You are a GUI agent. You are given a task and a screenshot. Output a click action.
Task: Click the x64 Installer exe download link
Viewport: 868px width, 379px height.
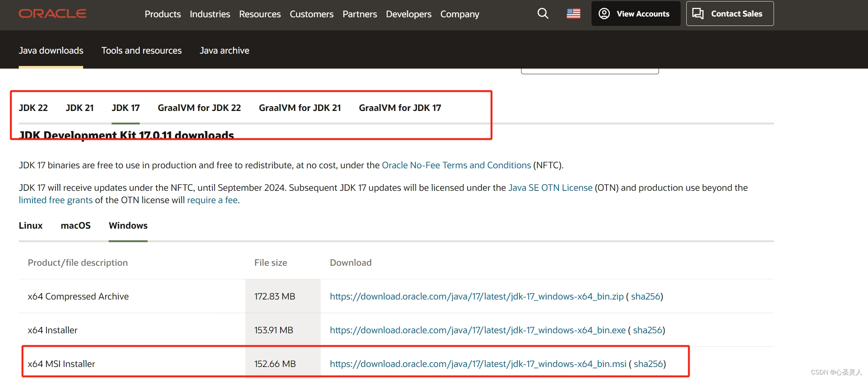pos(477,330)
